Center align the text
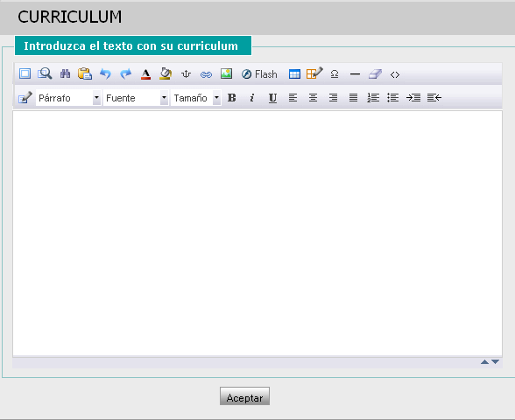The height and width of the screenshot is (420, 515). [x=313, y=98]
